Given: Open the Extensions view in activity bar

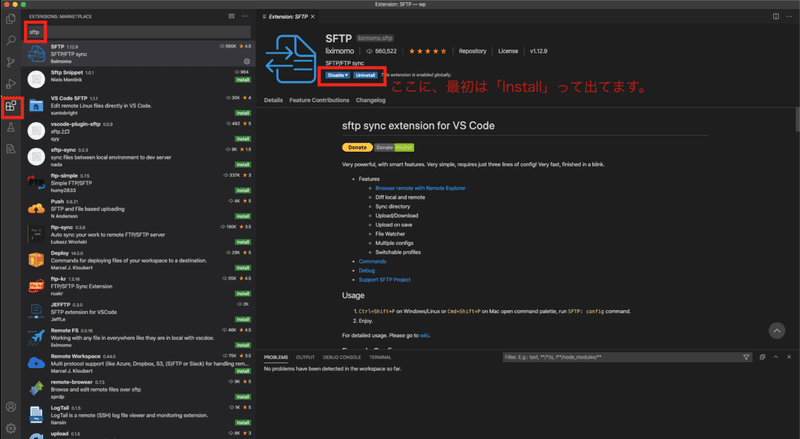Looking at the screenshot, I should tap(11, 106).
